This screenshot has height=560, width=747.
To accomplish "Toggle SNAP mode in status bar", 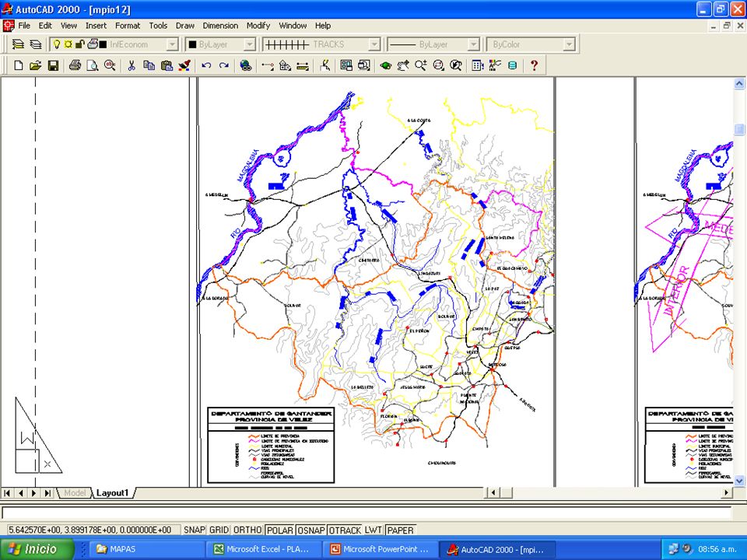I will 194,530.
